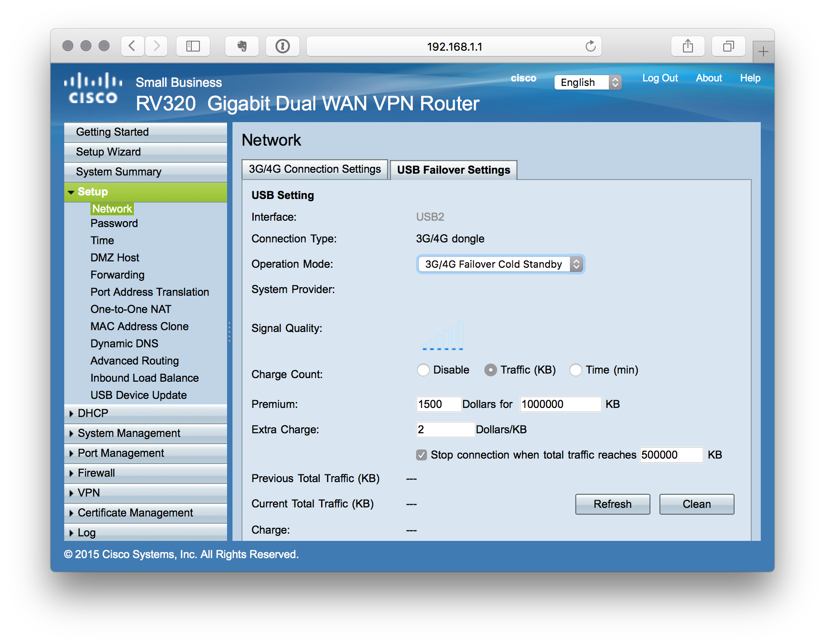
Task: Open Port Address Translation page
Action: [x=150, y=292]
